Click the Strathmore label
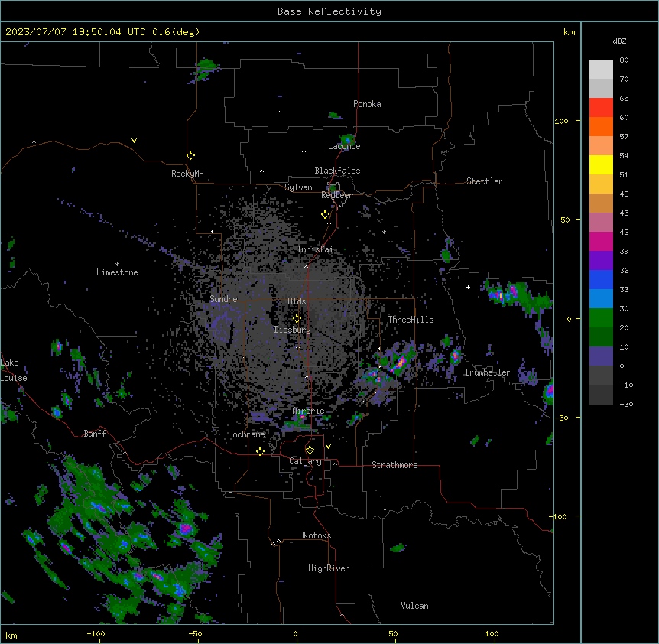The width and height of the screenshot is (659, 644). click(x=394, y=465)
